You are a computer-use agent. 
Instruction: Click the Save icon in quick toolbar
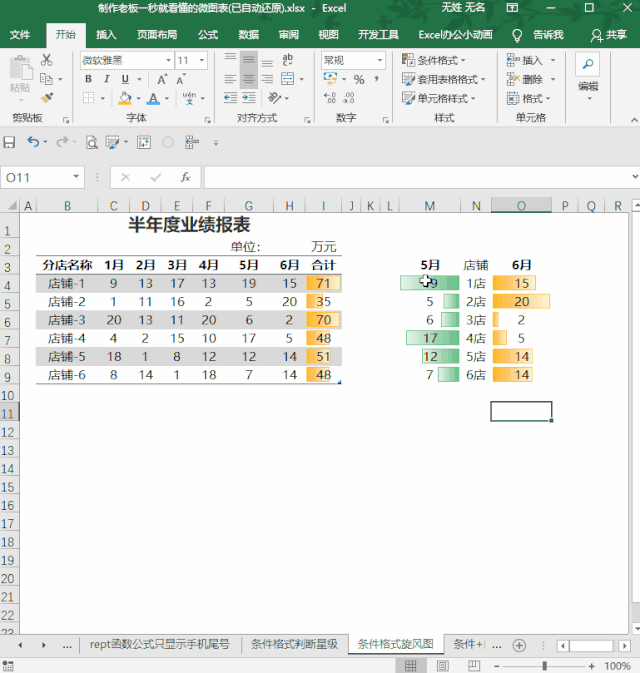click(x=9, y=142)
